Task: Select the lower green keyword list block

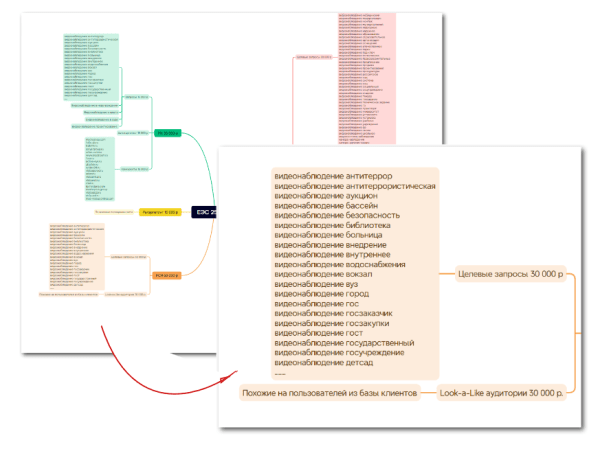Action: click(x=98, y=167)
